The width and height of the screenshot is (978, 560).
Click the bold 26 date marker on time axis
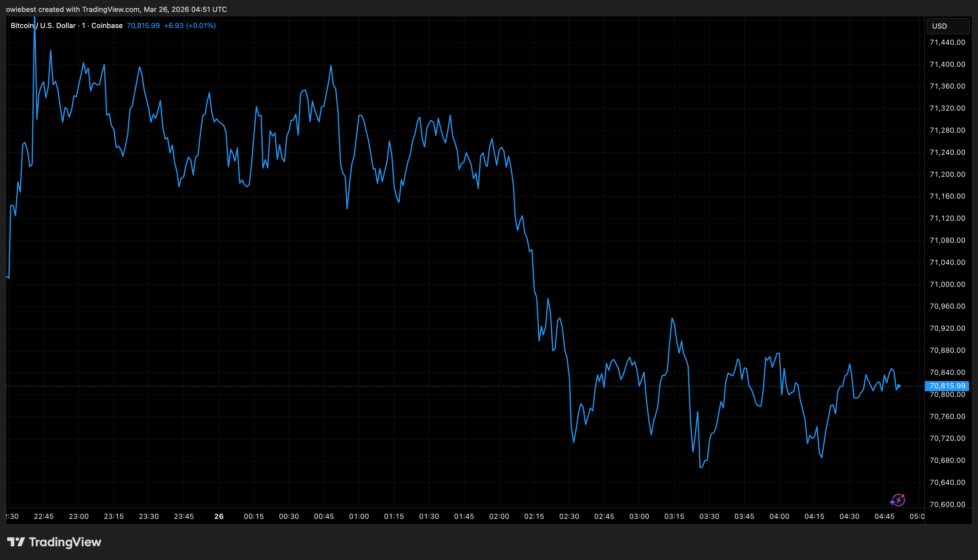pyautogui.click(x=219, y=516)
